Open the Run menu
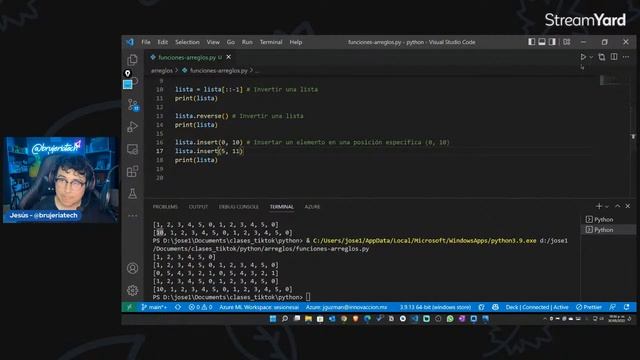Screen dimensions: 640x360 247,42
